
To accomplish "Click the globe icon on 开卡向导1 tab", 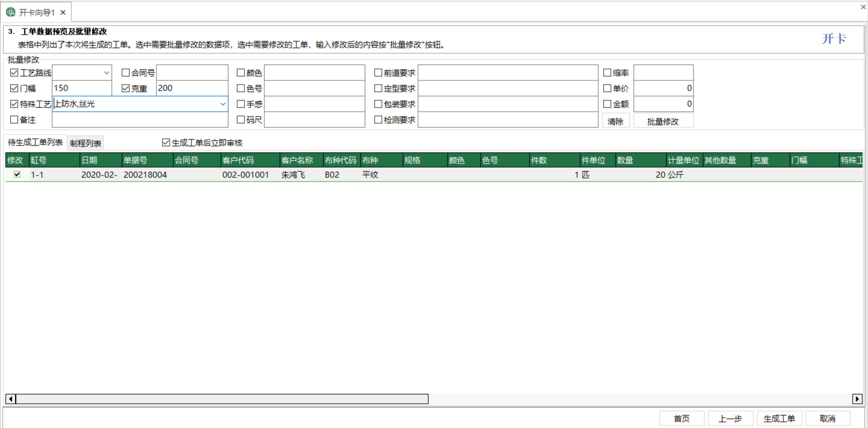I will pyautogui.click(x=11, y=12).
